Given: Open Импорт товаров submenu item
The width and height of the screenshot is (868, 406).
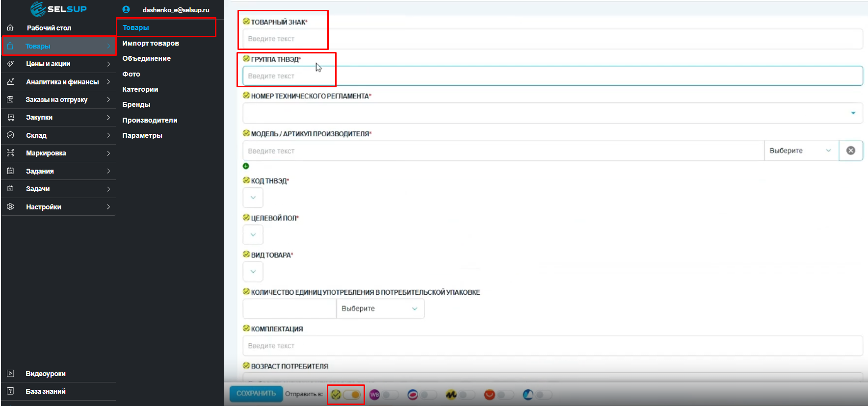Looking at the screenshot, I should pyautogui.click(x=151, y=43).
